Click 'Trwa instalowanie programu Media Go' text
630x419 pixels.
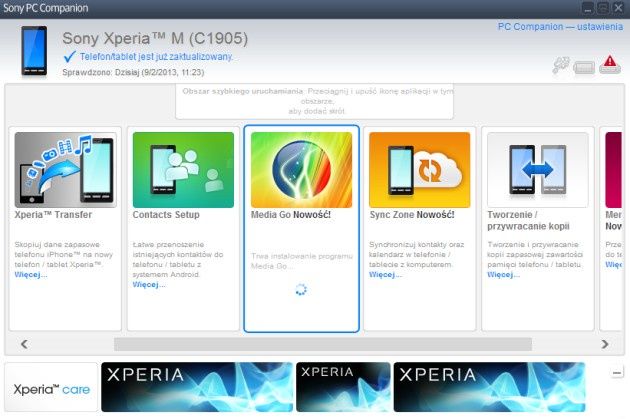[x=302, y=261]
